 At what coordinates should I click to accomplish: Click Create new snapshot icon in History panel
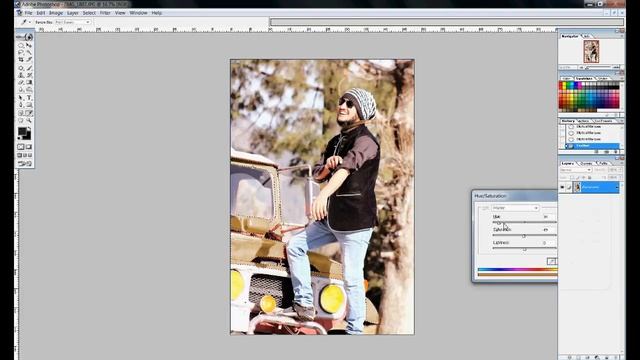click(606, 152)
